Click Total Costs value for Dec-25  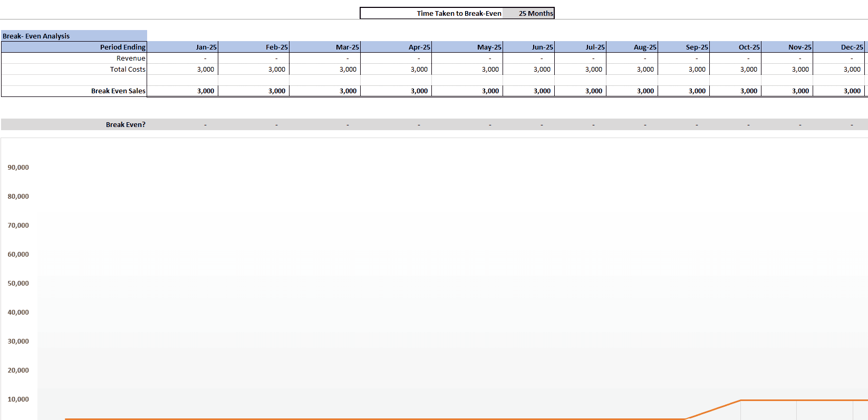[839, 69]
